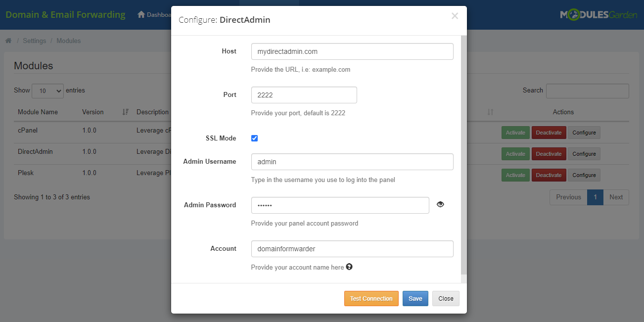Click the modal's vertical scrollbar

(x=463, y=148)
